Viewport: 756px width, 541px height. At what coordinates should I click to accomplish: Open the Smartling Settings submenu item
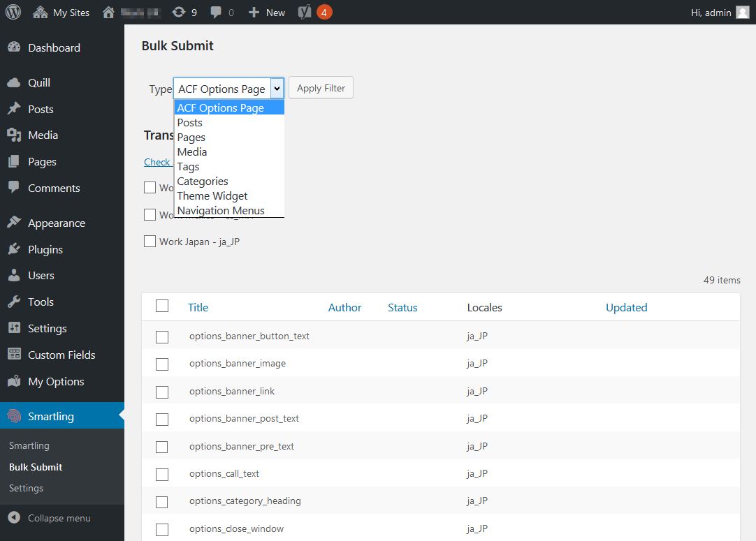pyautogui.click(x=26, y=489)
